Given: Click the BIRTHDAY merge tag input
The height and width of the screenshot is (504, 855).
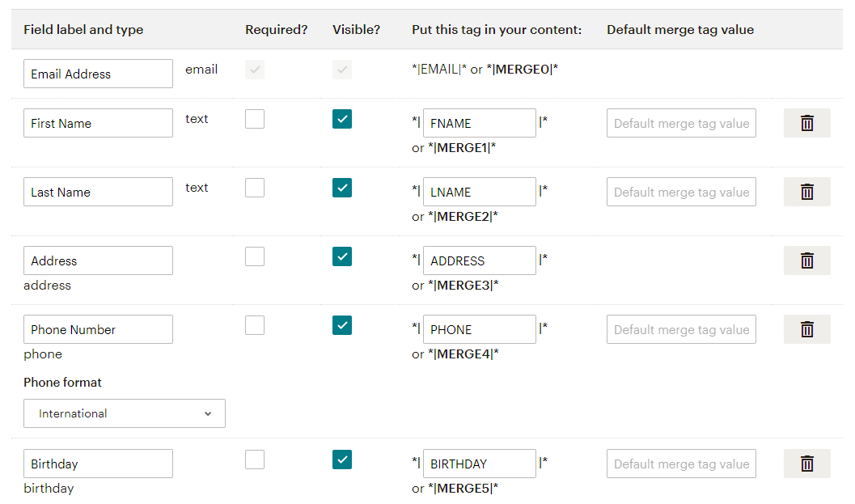Looking at the screenshot, I should click(480, 463).
